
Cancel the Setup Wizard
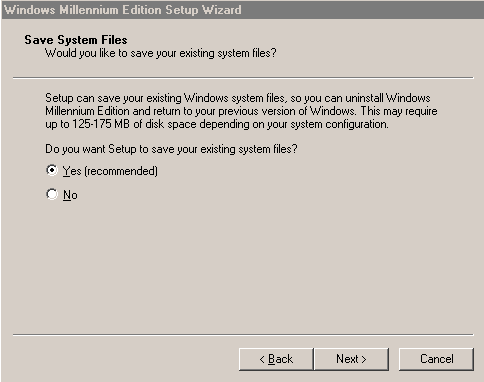click(x=436, y=359)
